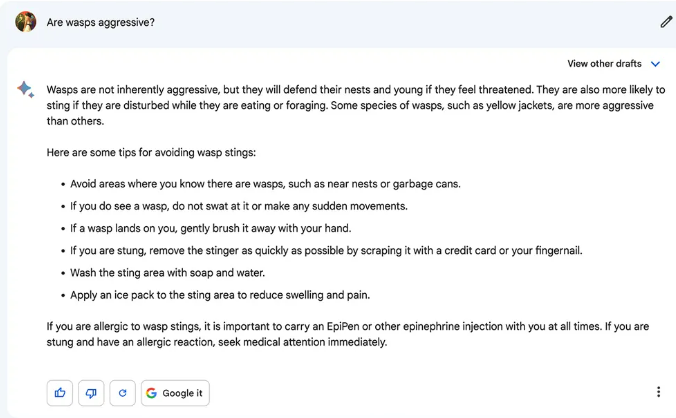The image size is (676, 418).
Task: Click the prompt text "Are wasps aggressive?"
Action: (x=100, y=22)
